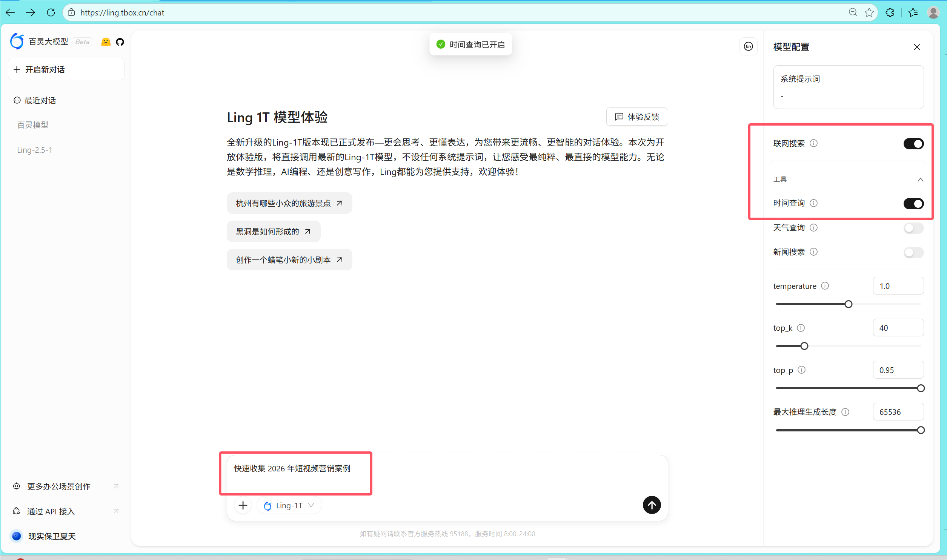This screenshot has height=560, width=947.
Task: Select 百灵模型 in recent conversations
Action: pyautogui.click(x=33, y=125)
